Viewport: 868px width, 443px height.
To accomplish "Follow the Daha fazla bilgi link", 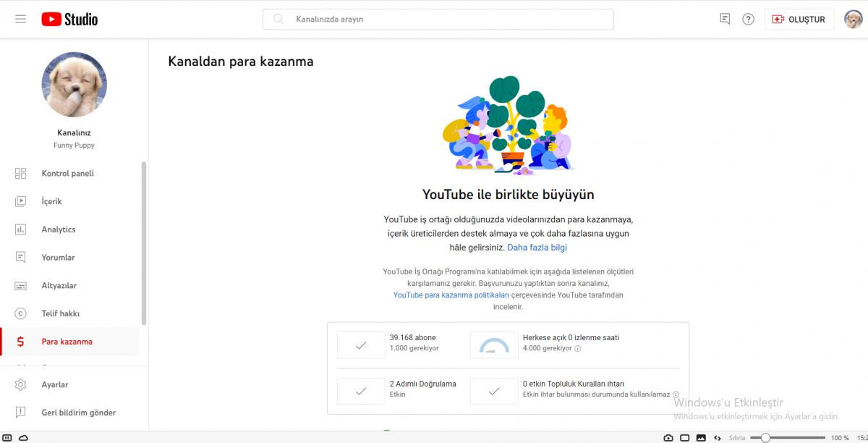I will [537, 248].
